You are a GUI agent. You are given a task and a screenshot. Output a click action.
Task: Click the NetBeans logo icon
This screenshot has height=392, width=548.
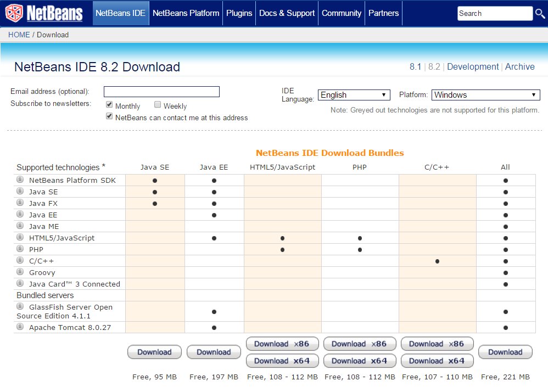(14, 13)
